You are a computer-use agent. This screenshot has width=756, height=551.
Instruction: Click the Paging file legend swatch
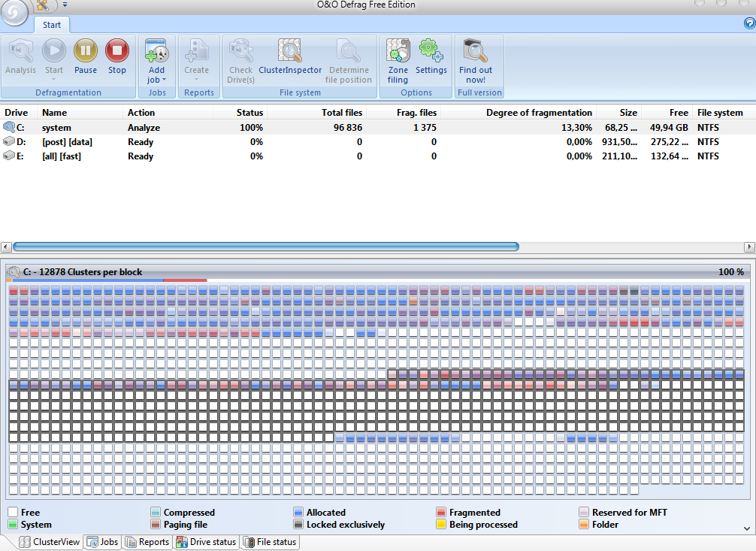(156, 525)
